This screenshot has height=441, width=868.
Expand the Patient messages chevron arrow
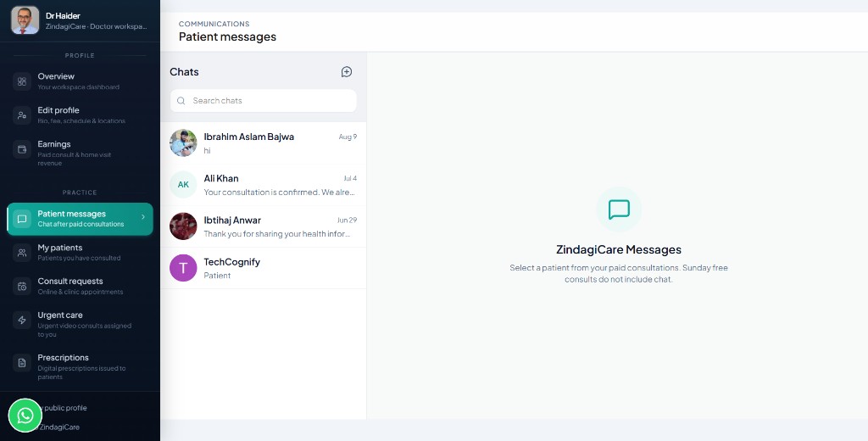(142, 217)
